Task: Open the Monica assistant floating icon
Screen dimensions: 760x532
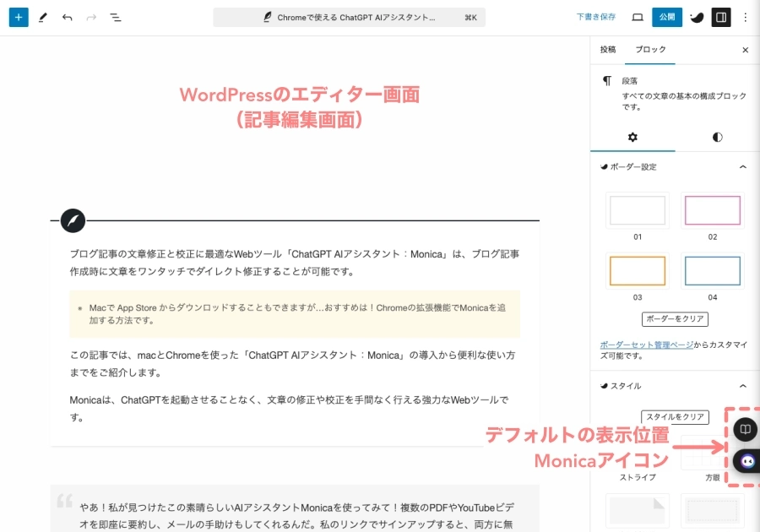Action: (x=746, y=461)
